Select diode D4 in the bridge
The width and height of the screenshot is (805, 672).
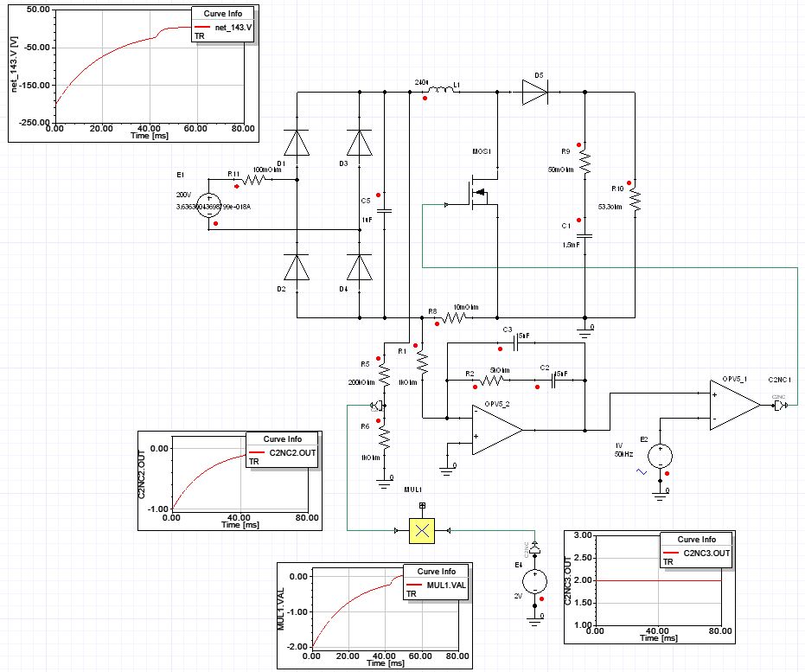360,267
